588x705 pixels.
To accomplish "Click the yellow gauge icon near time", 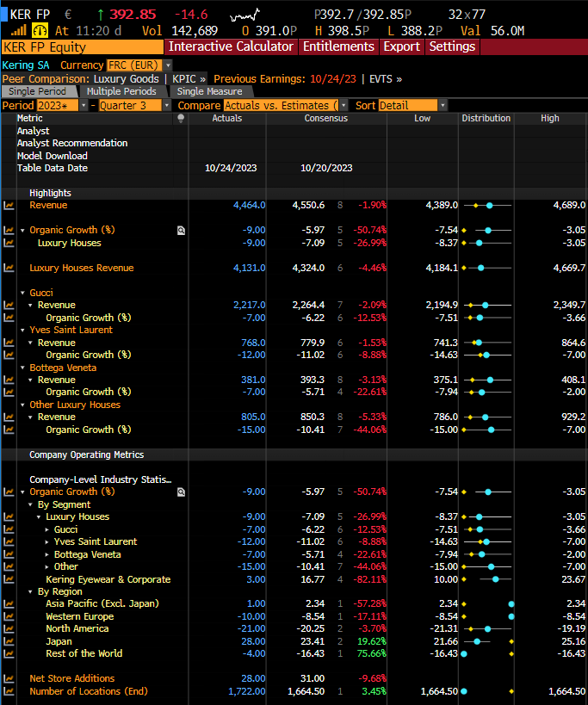I will click(40, 31).
